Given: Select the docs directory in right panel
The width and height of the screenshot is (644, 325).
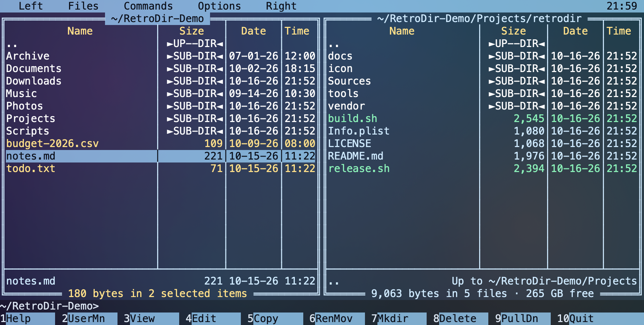Looking at the screenshot, I should pos(482,56).
